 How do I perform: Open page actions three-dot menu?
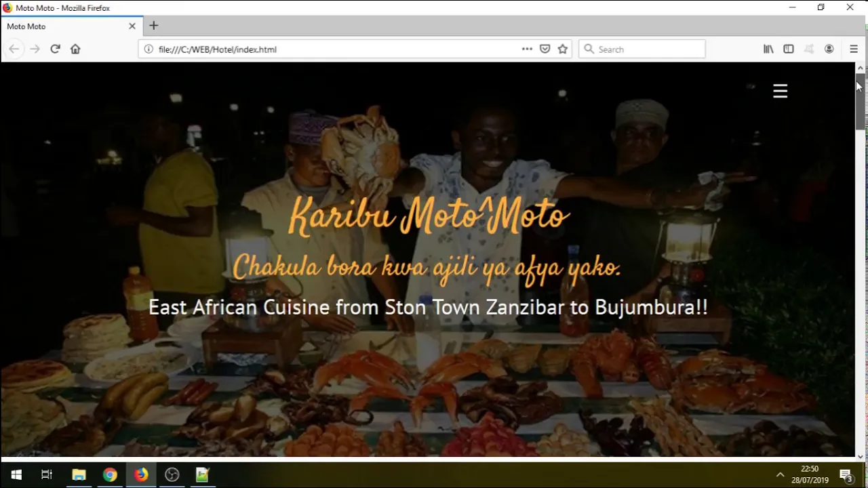click(x=527, y=49)
